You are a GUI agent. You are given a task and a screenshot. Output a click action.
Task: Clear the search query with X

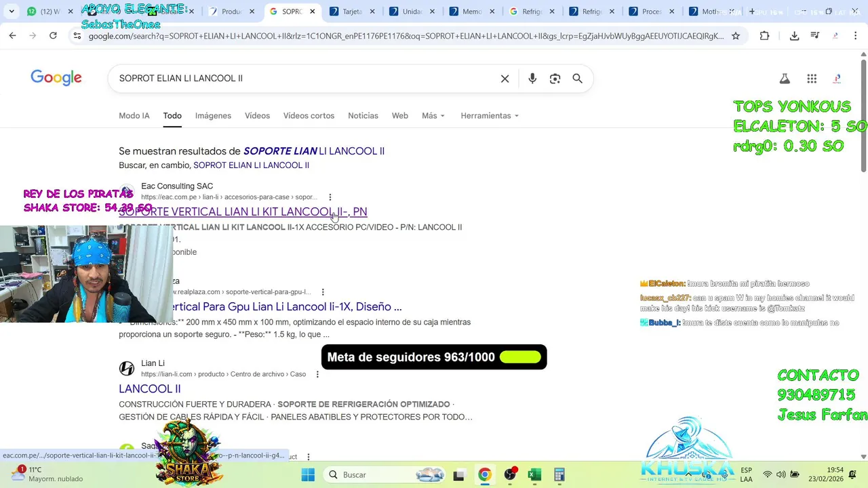[505, 79]
